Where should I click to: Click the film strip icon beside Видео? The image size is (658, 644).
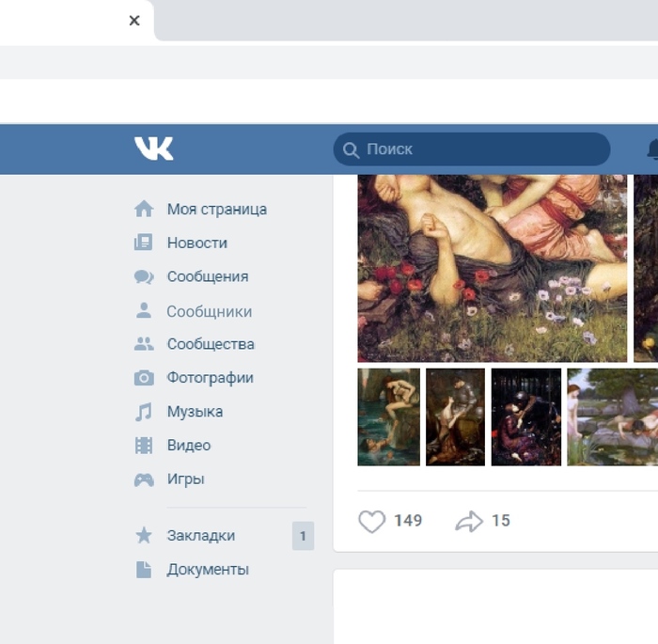click(144, 446)
